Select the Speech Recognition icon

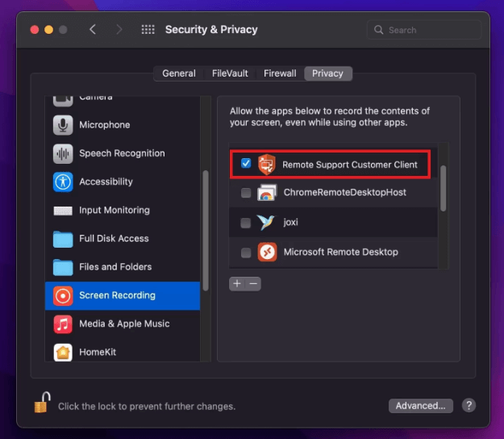pos(63,153)
